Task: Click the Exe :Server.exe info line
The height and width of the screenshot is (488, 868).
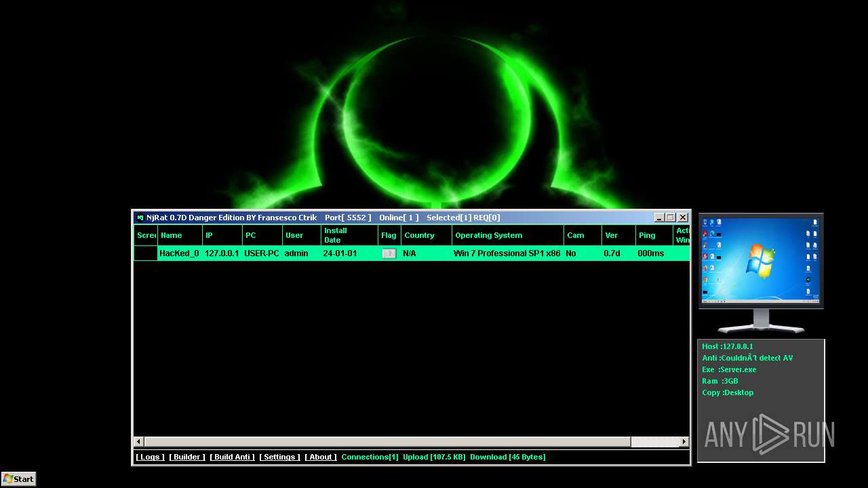Action: click(x=729, y=369)
